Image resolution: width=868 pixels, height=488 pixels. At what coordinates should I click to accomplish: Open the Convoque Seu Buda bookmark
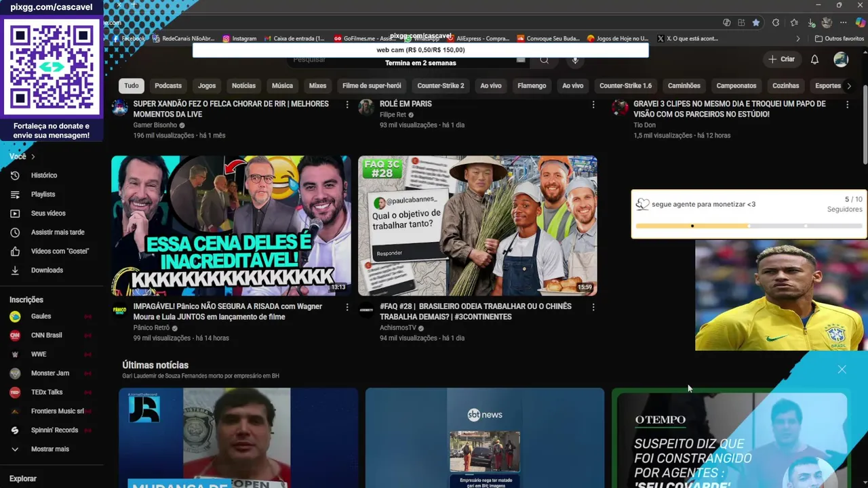[548, 39]
